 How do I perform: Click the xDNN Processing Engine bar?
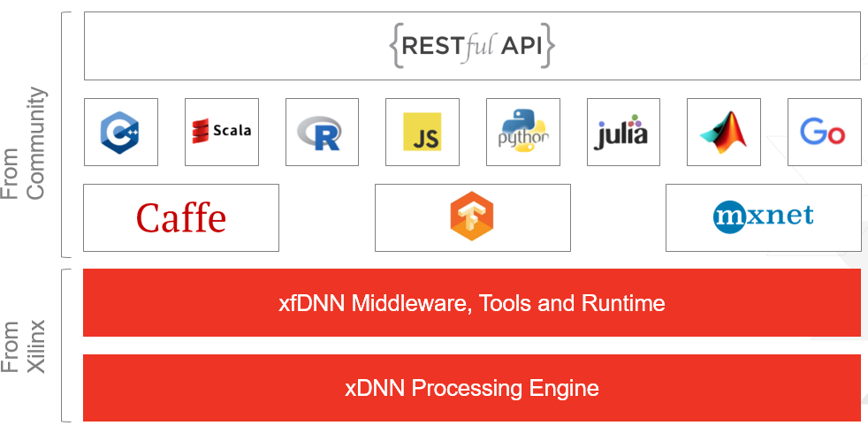pos(472,388)
